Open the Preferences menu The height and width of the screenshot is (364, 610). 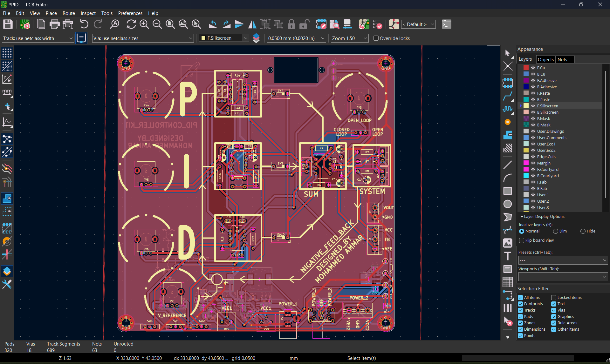[130, 13]
